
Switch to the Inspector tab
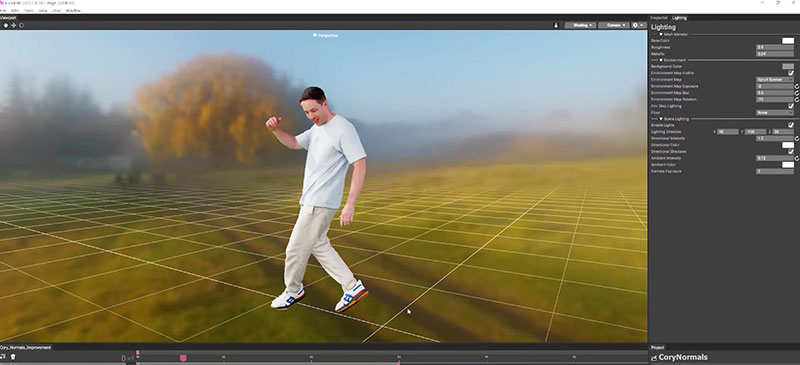(x=659, y=18)
